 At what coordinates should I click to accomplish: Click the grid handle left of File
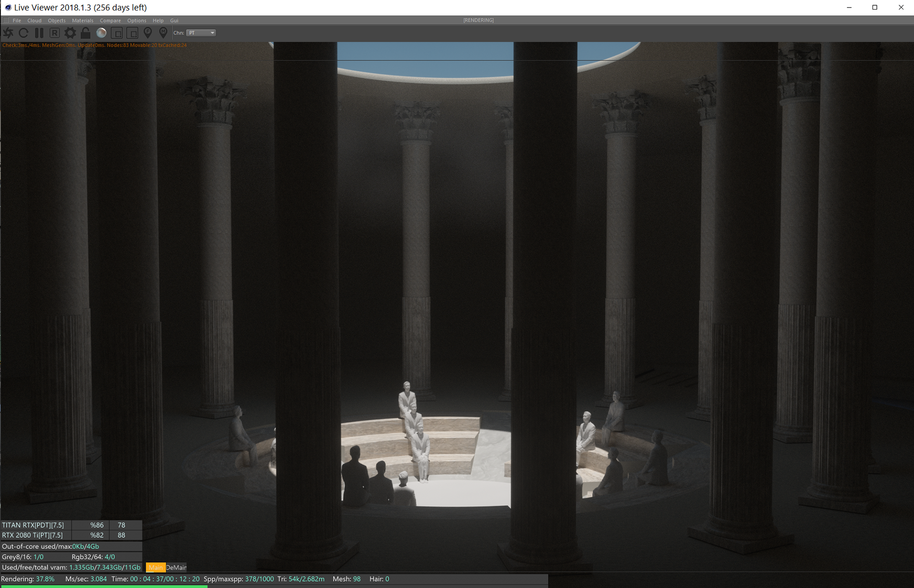6,20
